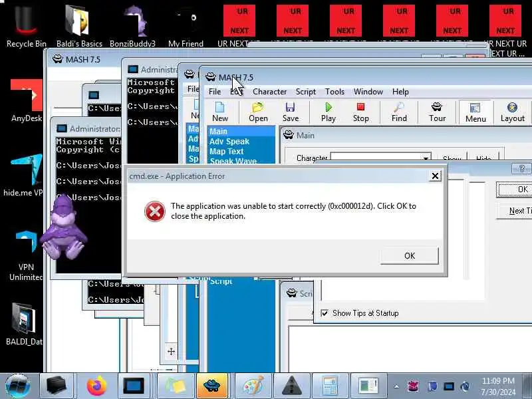532x399 pixels.
Task: Click the VPN Unlimited desktop icon
Action: pos(26,255)
